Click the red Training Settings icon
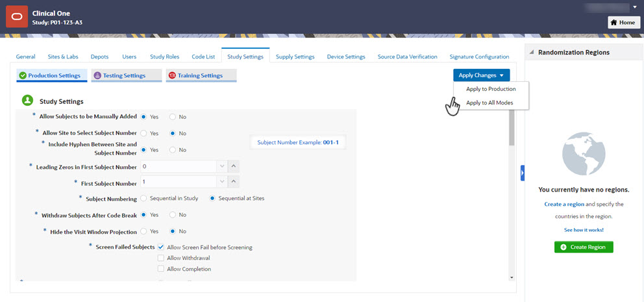This screenshot has height=302, width=644. tap(172, 75)
